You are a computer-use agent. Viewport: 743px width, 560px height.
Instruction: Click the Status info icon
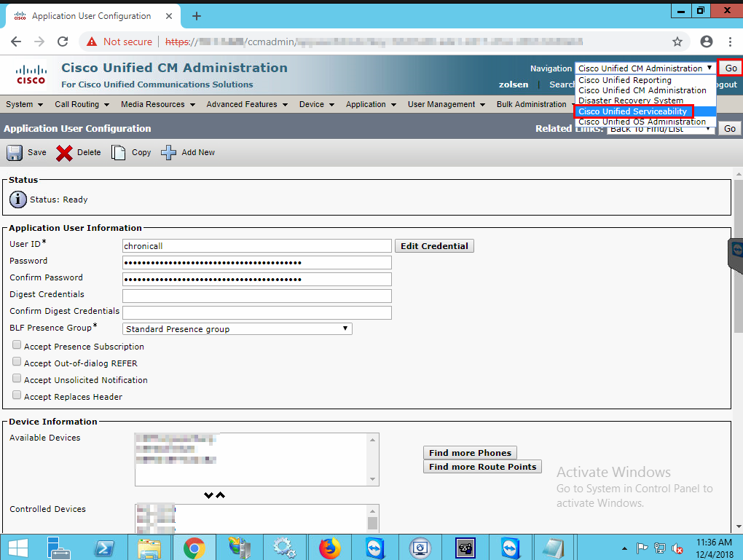point(18,200)
